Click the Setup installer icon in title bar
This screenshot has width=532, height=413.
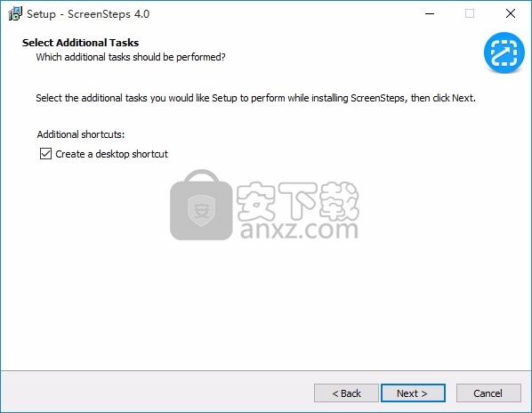15,13
